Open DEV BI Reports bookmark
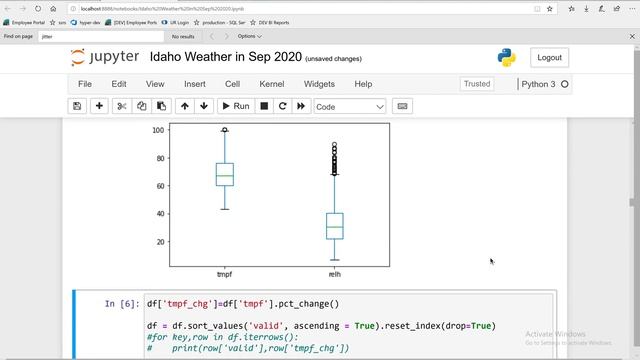This screenshot has height=360, width=640. click(x=269, y=22)
